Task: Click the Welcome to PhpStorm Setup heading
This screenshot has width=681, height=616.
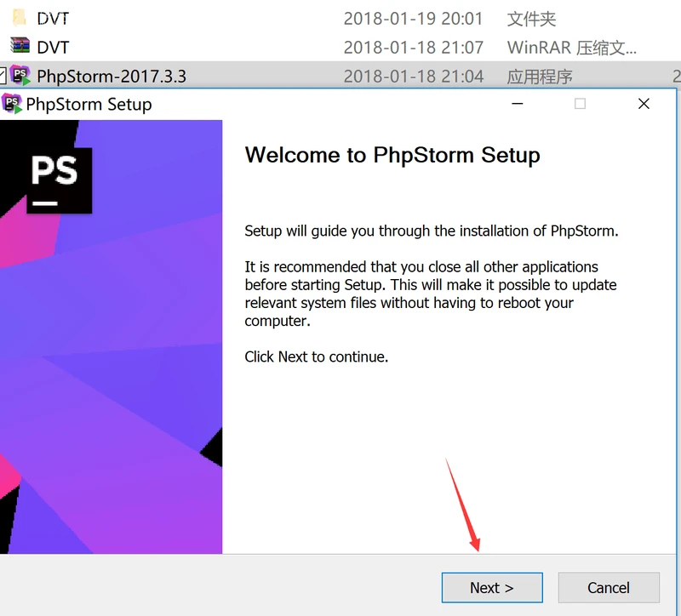Action: [392, 156]
